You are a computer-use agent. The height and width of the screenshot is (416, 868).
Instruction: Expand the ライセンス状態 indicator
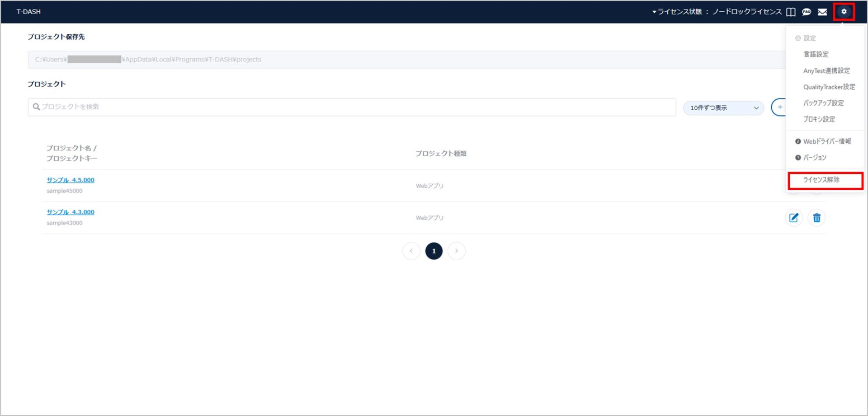point(717,12)
